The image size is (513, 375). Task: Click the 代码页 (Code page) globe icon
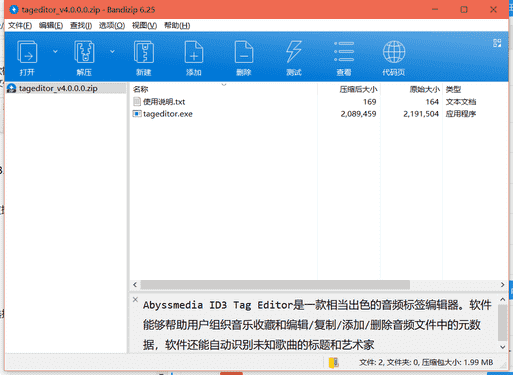point(394,52)
